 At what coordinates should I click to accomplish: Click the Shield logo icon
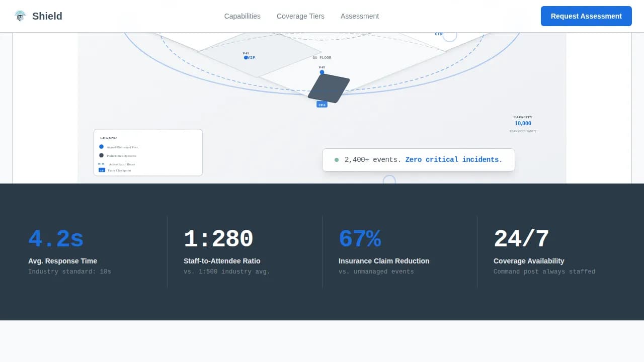[20, 16]
